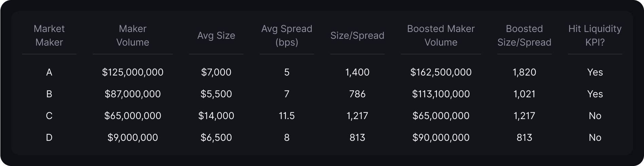Click the $90,000,000 boosted volume cell
This screenshot has width=644, height=166.
441,137
